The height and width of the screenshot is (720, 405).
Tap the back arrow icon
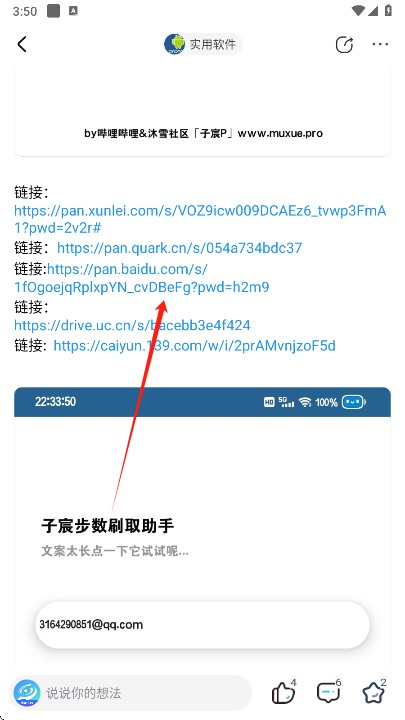[x=22, y=44]
